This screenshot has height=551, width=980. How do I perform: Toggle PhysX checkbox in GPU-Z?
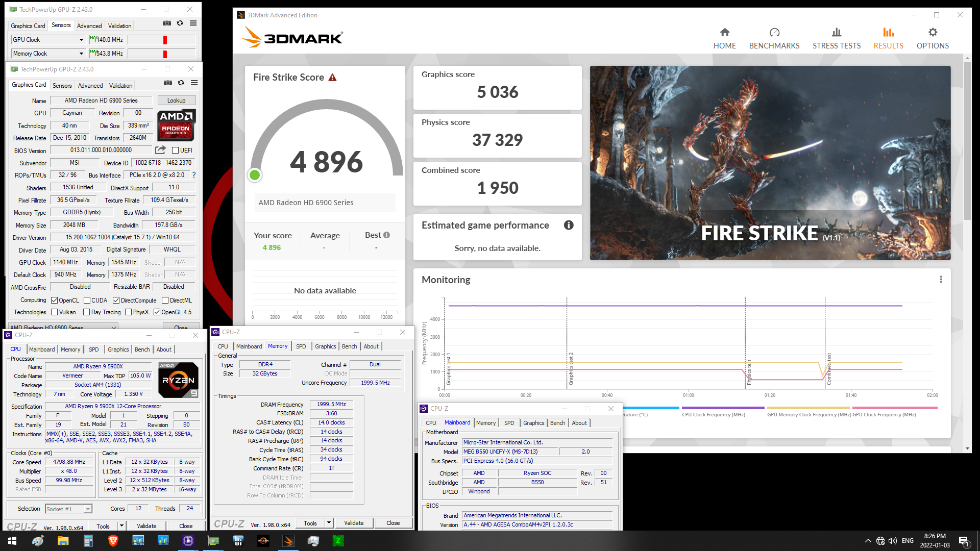click(x=128, y=312)
